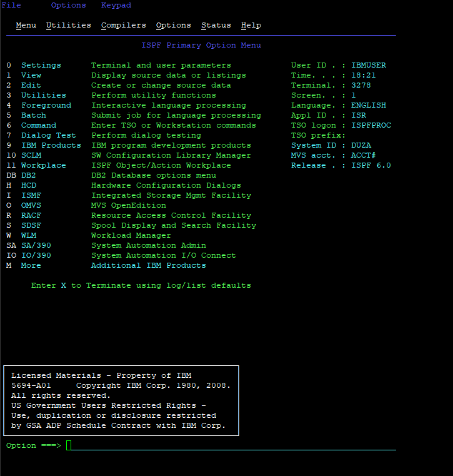Click 'Integrated Storage Mgmt Facility' text

[x=171, y=196]
